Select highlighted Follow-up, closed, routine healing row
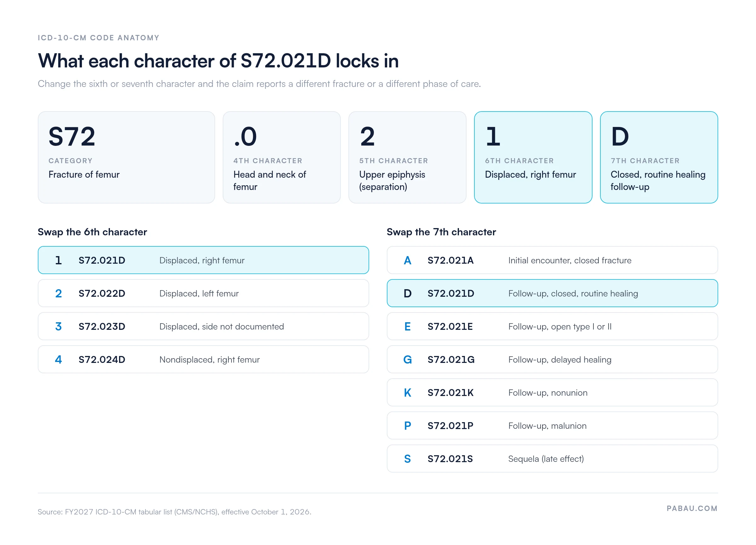Viewport: 756px width, 545px height. (552, 293)
